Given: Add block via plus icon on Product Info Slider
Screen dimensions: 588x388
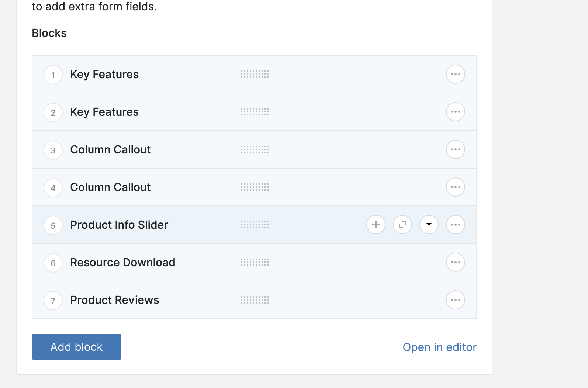Looking at the screenshot, I should pyautogui.click(x=376, y=225).
